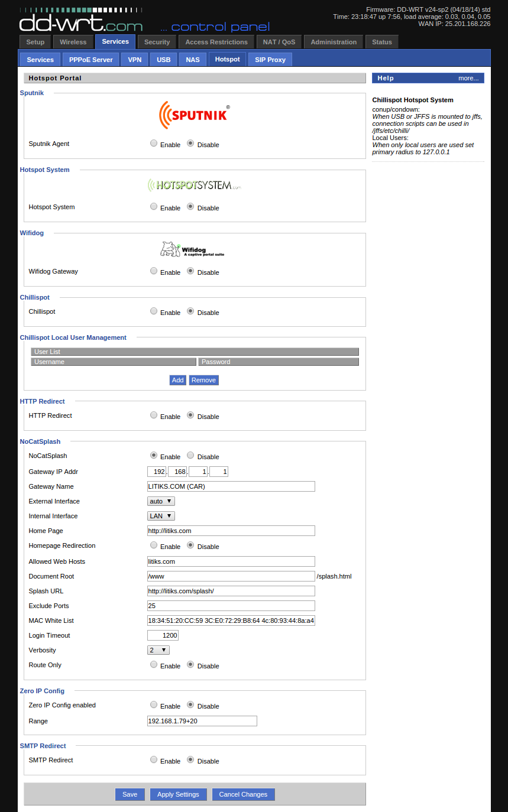The height and width of the screenshot is (812, 508).
Task: Open the Status tab
Action: pos(382,42)
